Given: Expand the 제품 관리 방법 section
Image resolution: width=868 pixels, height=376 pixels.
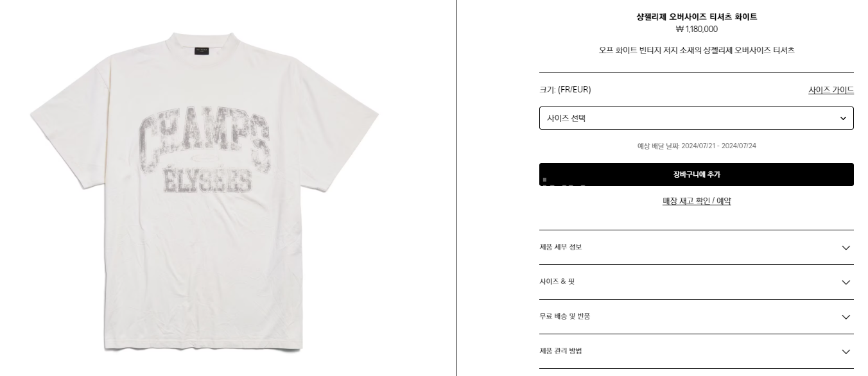Looking at the screenshot, I should point(697,352).
